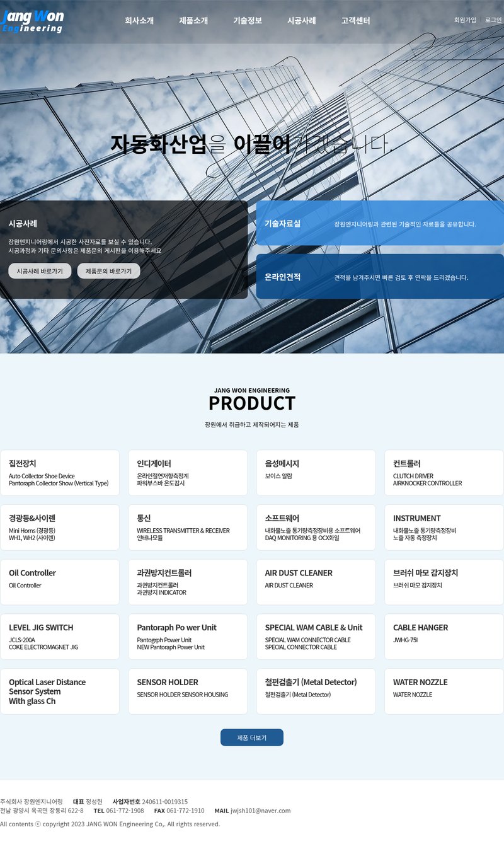504x849 pixels.
Task: Open the 통신 product card
Action: pos(188,528)
